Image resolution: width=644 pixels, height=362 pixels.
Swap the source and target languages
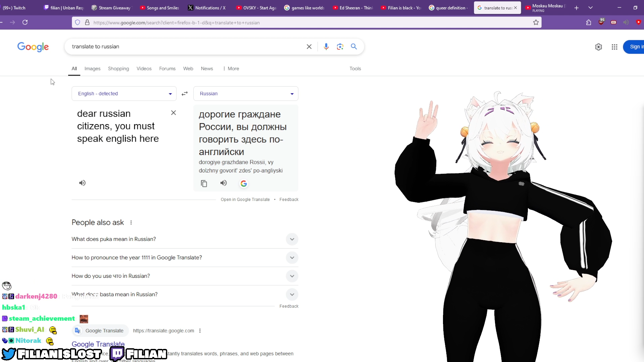tap(185, 94)
